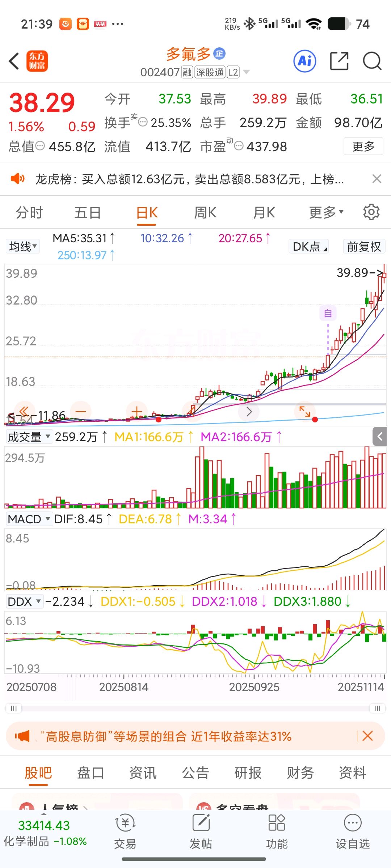The width and height of the screenshot is (391, 868).
Task: Open the 公告 tab
Action: pos(195,773)
